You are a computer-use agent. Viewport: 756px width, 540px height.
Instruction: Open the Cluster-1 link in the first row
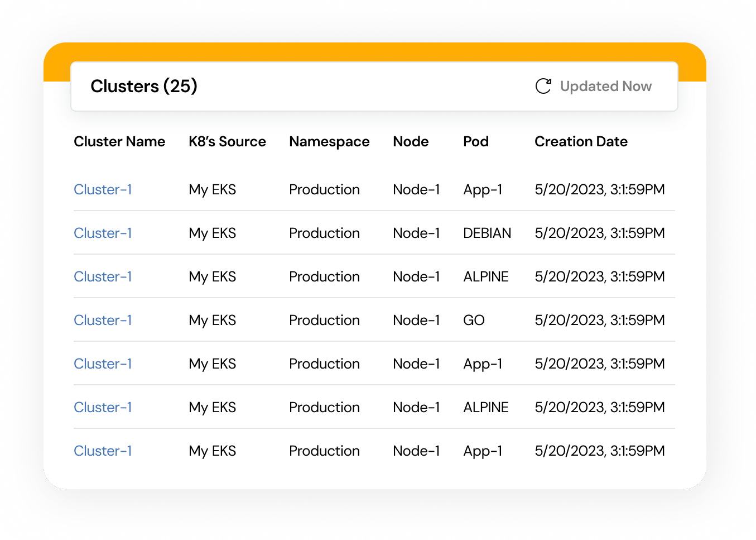[x=103, y=189]
